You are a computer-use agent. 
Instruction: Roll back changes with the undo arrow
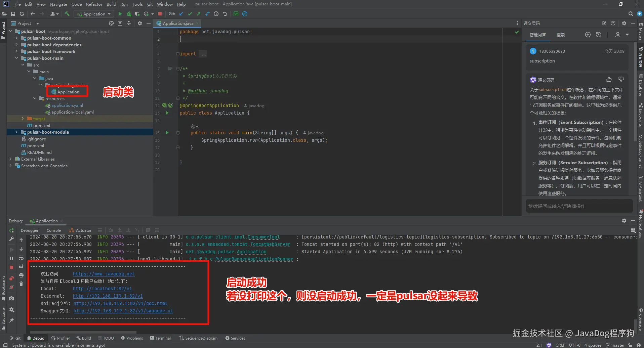point(225,14)
